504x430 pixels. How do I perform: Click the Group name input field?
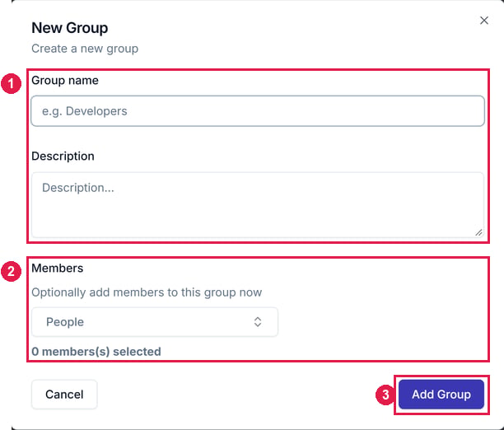pos(258,111)
